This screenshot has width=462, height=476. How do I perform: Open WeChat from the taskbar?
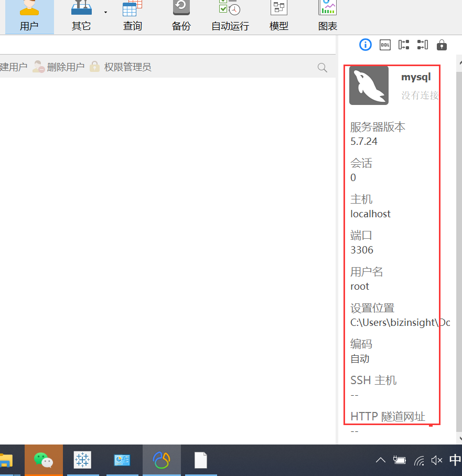pos(44,460)
